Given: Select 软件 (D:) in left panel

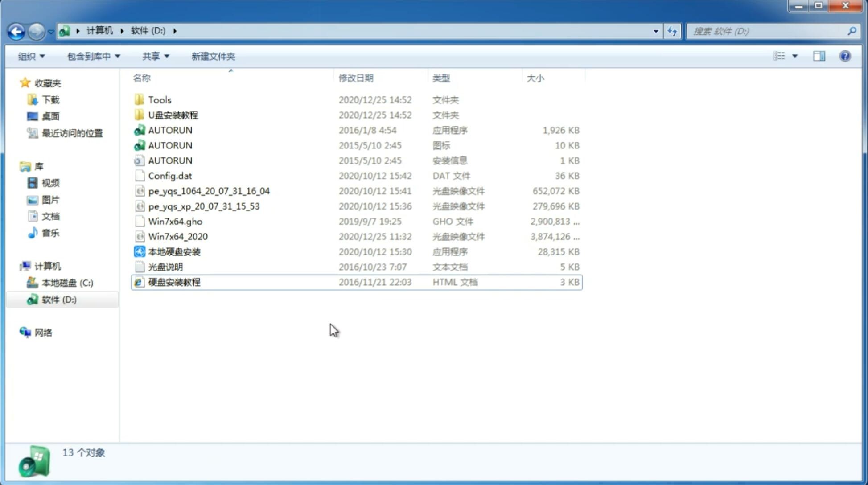Looking at the screenshot, I should point(59,300).
